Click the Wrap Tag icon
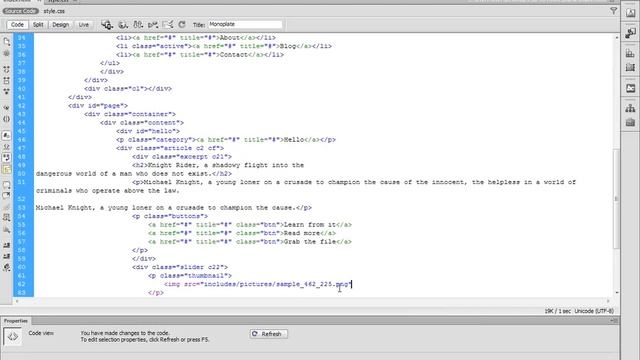Viewport: 640px width, 360px height. [x=7, y=207]
